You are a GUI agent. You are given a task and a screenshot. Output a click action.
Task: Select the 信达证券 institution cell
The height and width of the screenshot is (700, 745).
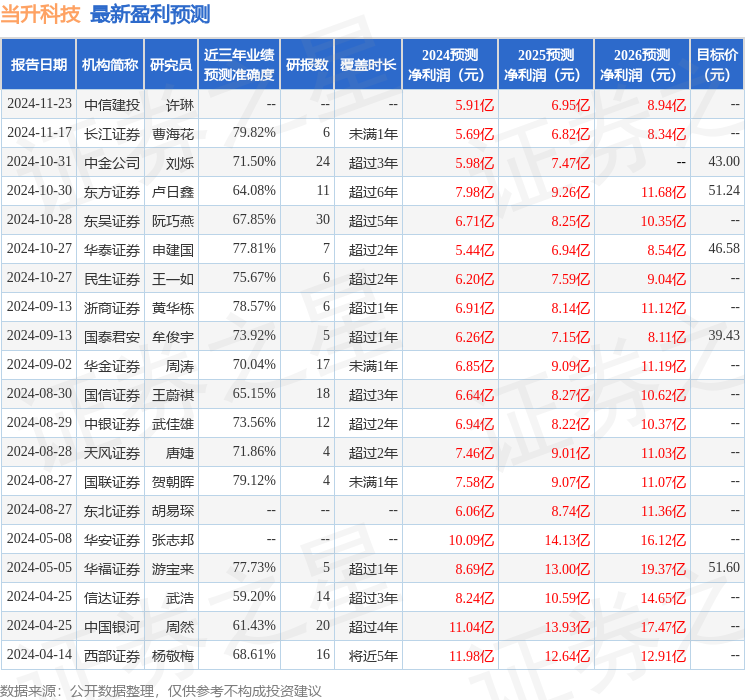coord(112,597)
